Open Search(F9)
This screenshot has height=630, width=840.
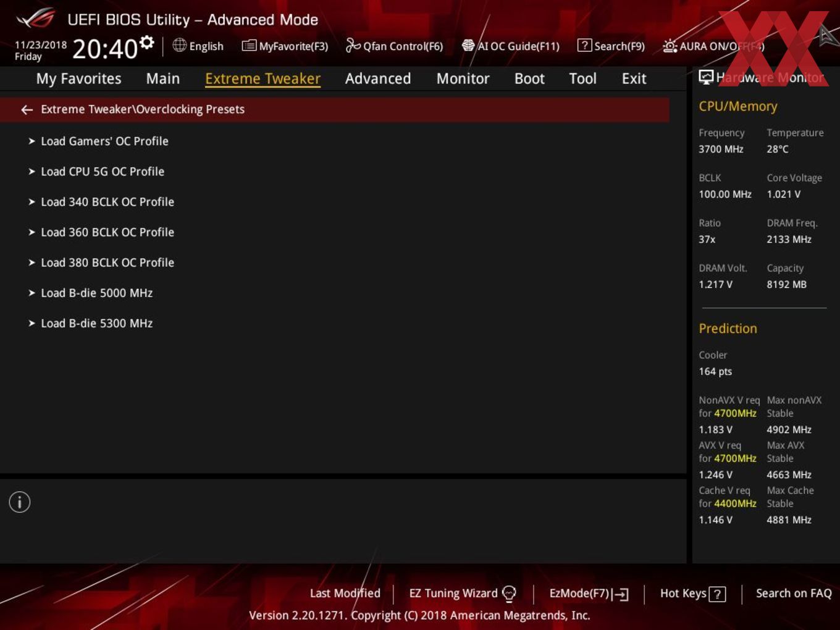(611, 46)
